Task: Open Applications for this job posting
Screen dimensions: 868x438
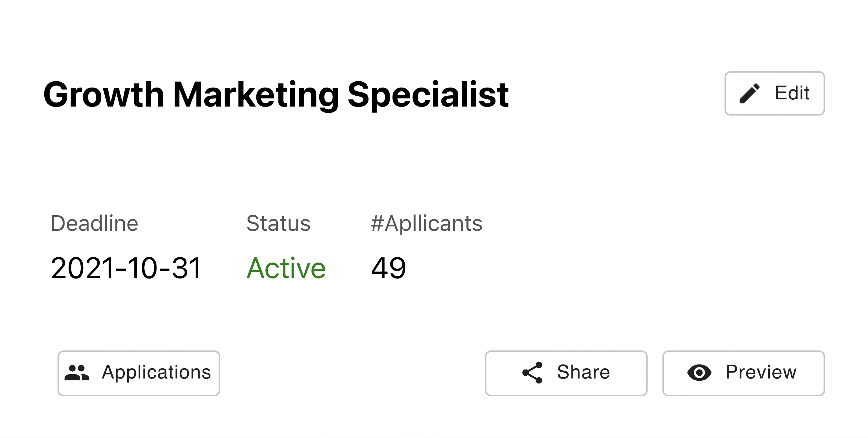Action: (139, 373)
